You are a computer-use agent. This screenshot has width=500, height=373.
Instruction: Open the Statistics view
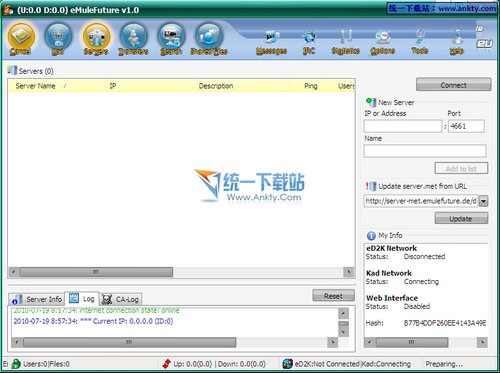[x=346, y=43]
